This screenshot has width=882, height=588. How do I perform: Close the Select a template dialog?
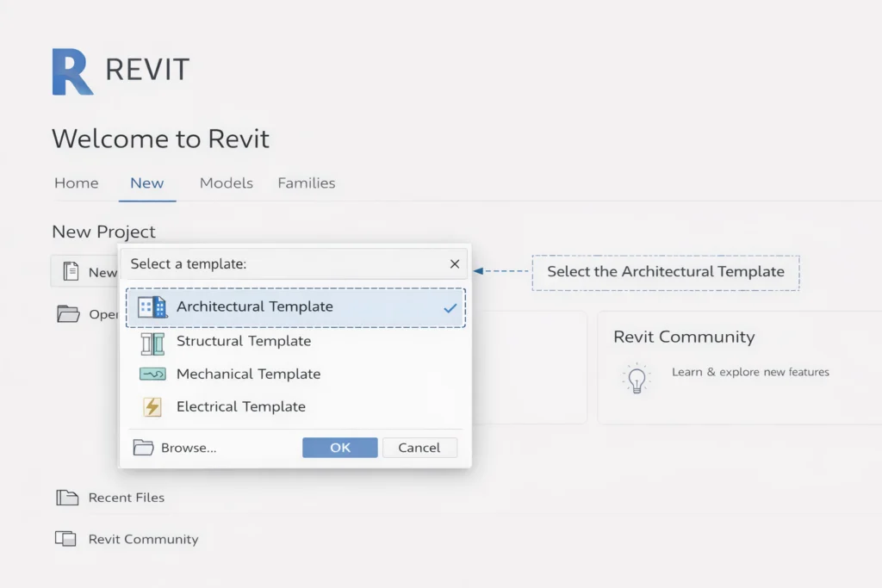[x=455, y=264]
